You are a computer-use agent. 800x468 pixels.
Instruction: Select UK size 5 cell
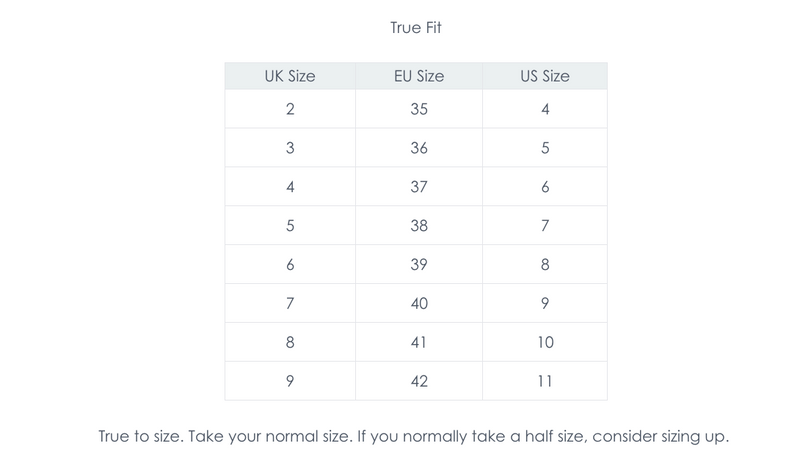coord(289,226)
